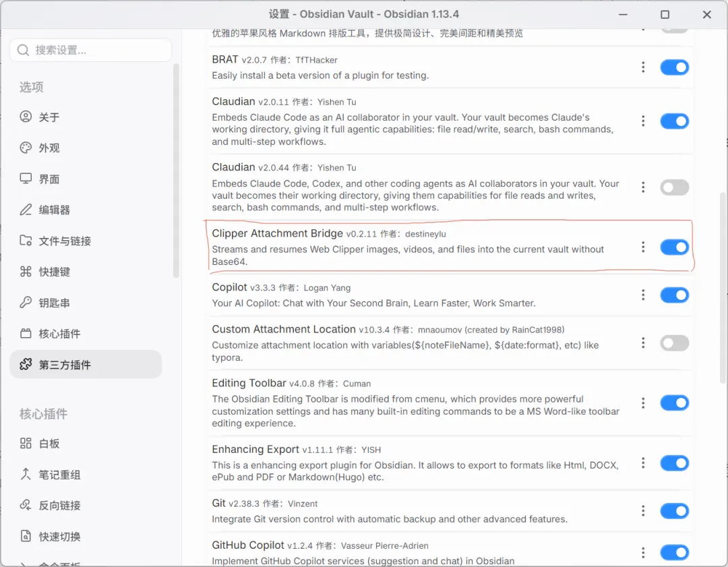This screenshot has height=567, width=728.
Task: Click author name Logan Yang
Action: coord(327,288)
